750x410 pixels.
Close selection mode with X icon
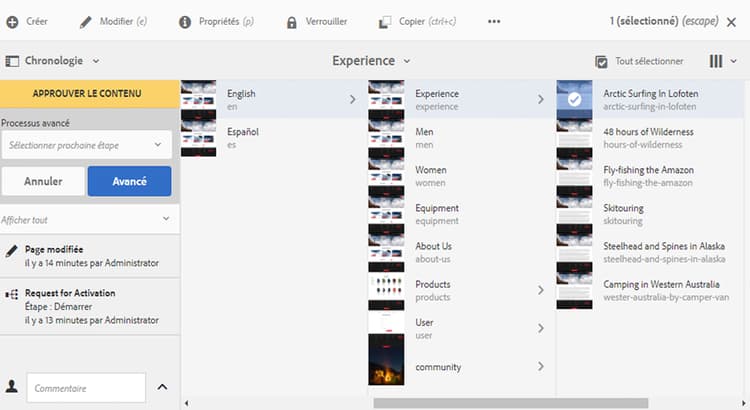pos(731,22)
